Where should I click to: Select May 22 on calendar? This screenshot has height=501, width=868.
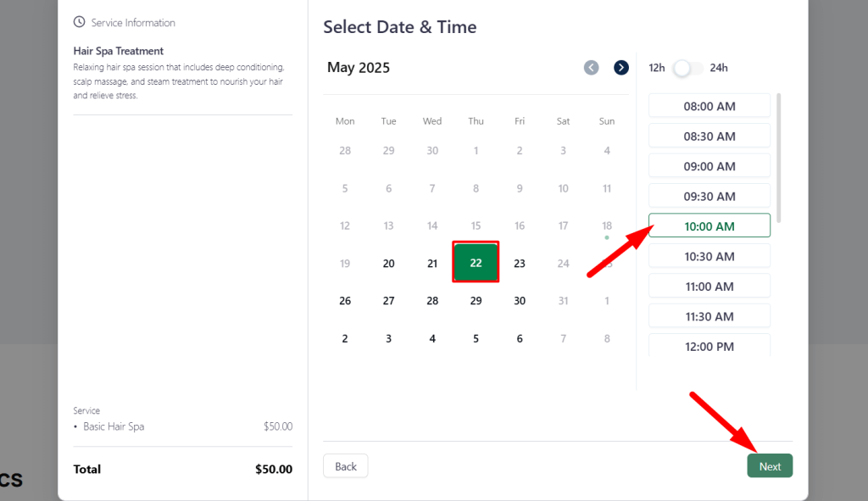coord(476,263)
